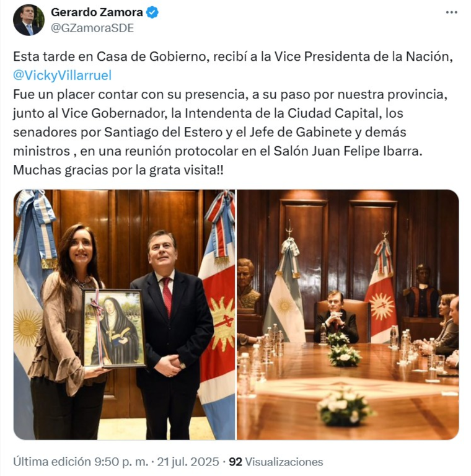Click the 92 Visualizaciones view count
Screen dimensions: 471x476
pyautogui.click(x=276, y=462)
